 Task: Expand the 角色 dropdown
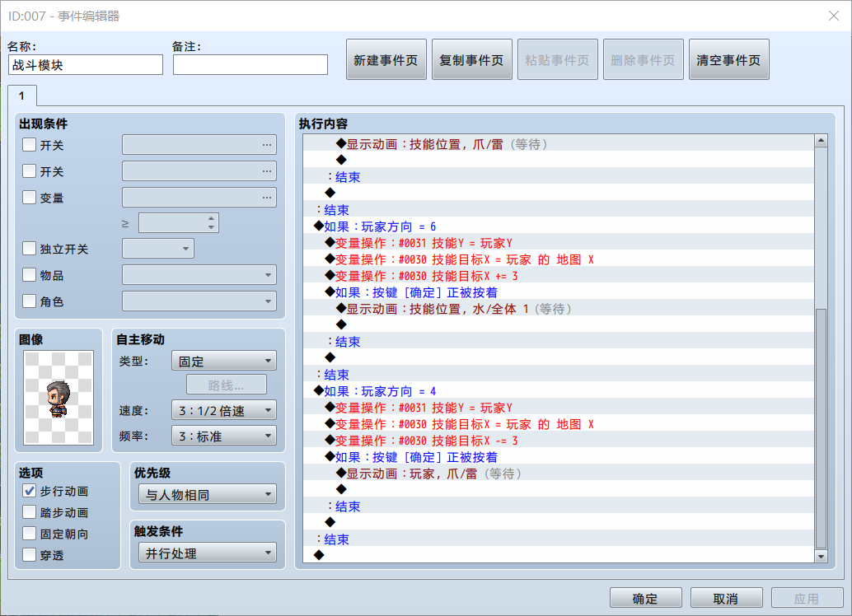click(199, 301)
